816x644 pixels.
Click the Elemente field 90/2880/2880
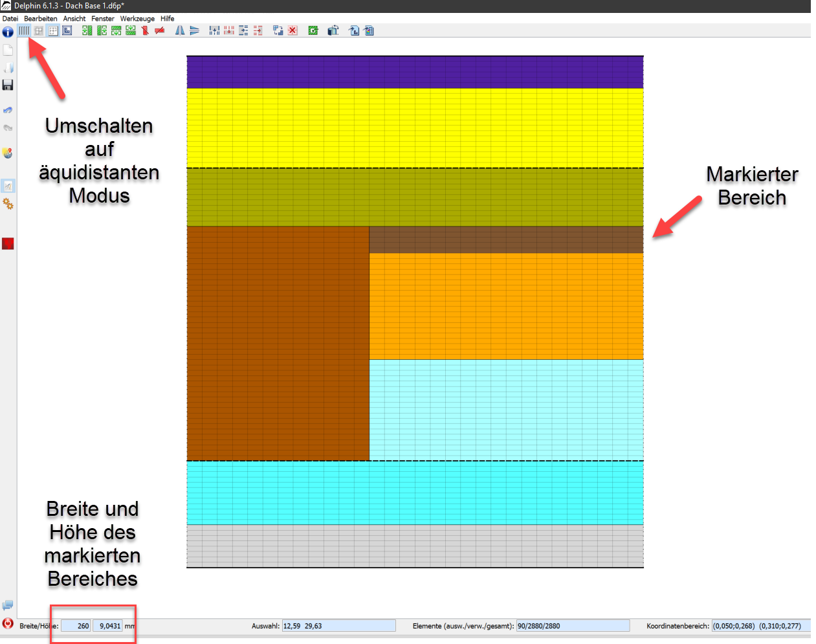(x=573, y=626)
